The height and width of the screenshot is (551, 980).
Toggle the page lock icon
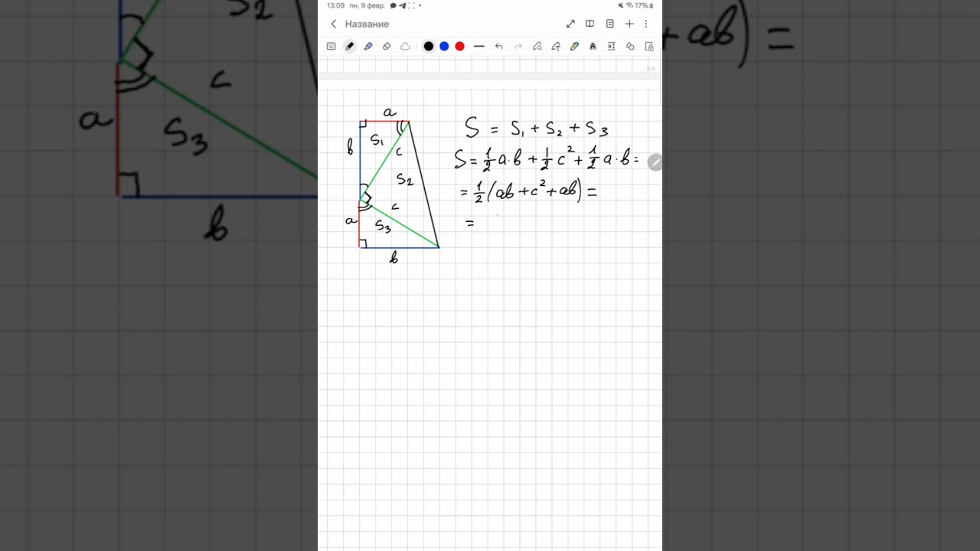(x=649, y=47)
